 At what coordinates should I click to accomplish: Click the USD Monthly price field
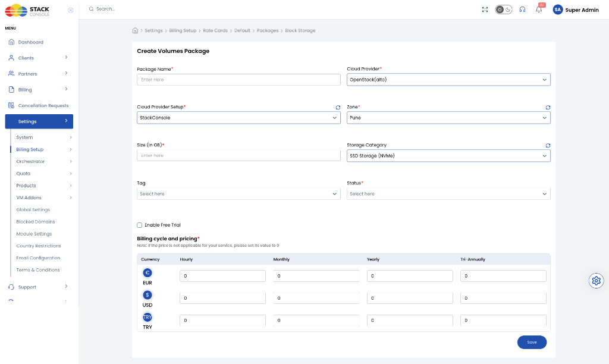(316, 298)
